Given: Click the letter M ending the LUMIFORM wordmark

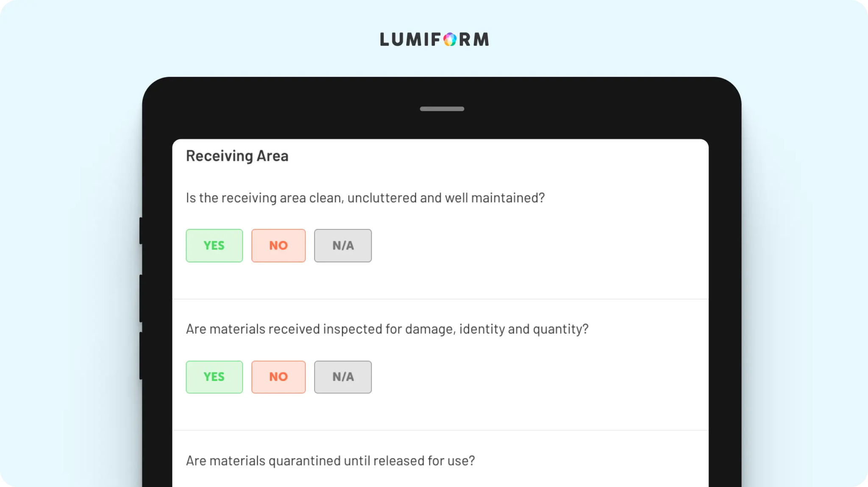Looking at the screenshot, I should tap(481, 39).
